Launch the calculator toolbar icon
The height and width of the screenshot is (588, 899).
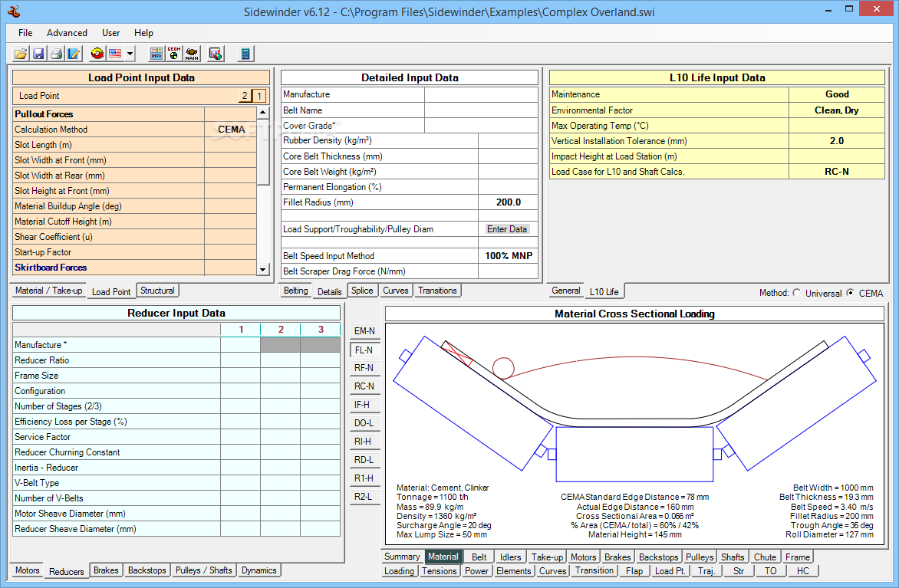(245, 54)
